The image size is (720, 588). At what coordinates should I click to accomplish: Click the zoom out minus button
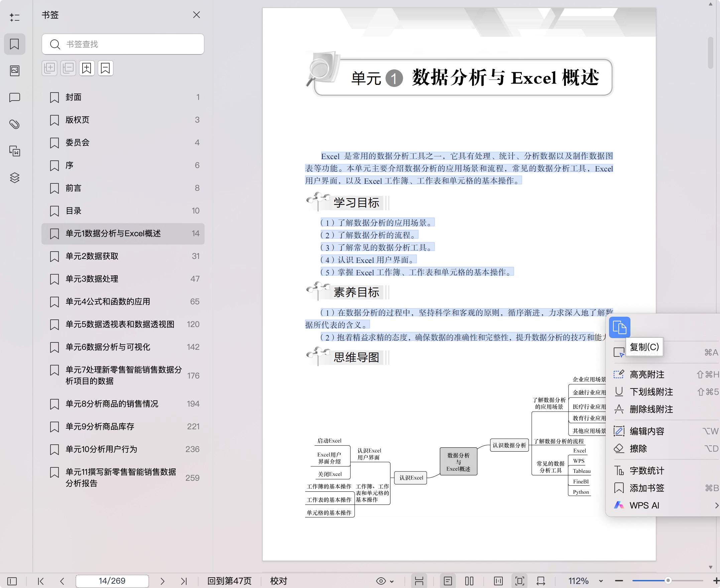tap(619, 581)
